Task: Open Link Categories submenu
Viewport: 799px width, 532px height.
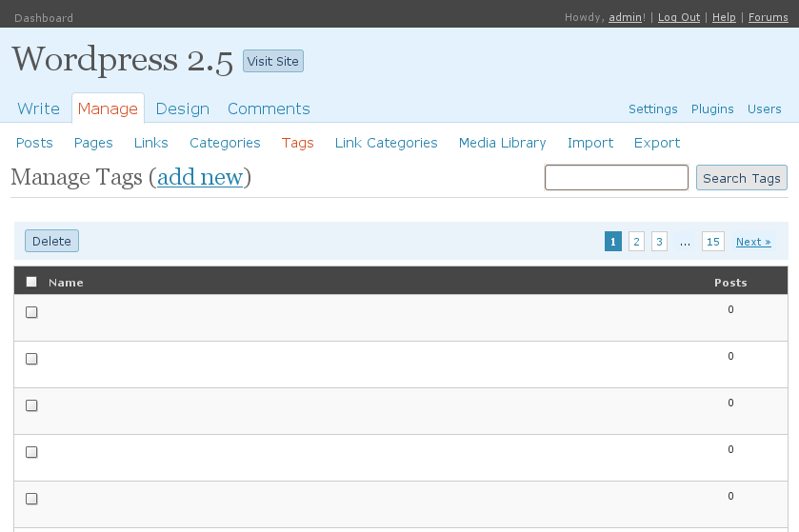Action: (x=386, y=143)
